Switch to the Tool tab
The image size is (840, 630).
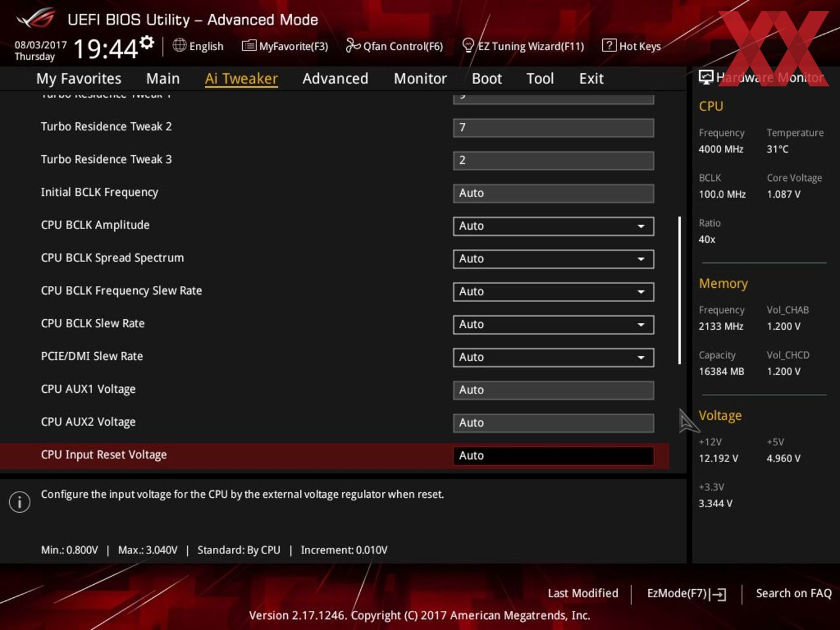(540, 78)
